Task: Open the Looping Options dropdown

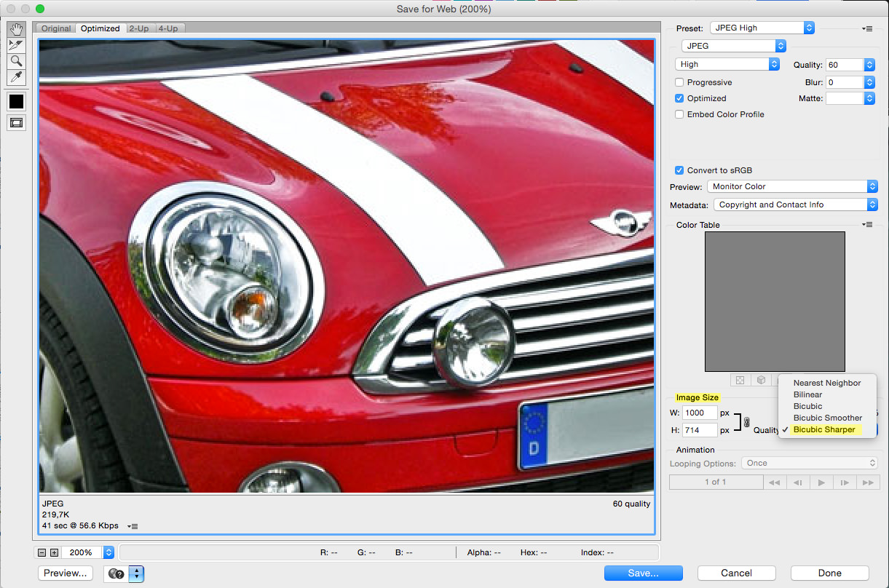Action: click(809, 463)
